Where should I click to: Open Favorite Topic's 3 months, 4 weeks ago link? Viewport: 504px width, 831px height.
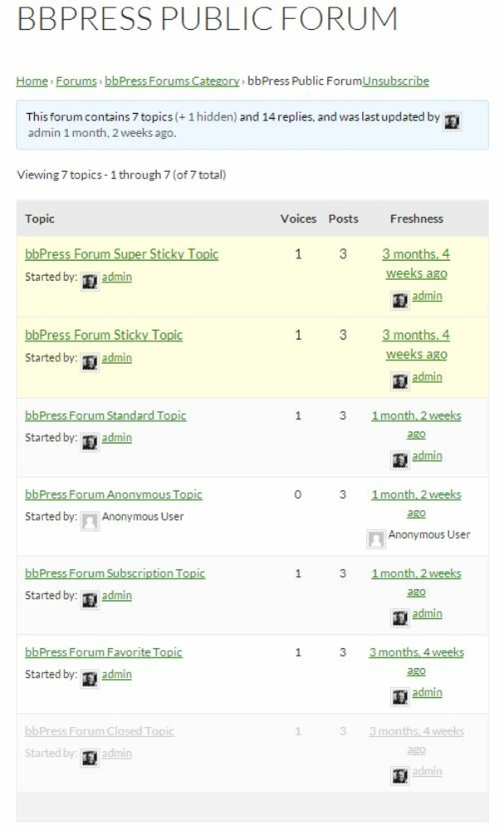coord(417,661)
